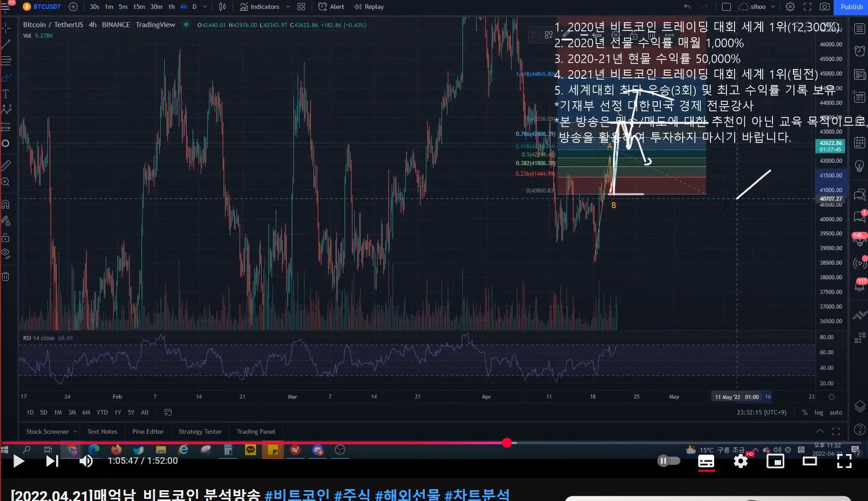Take a chart snapshot with camera icon
The width and height of the screenshot is (868, 501).
(825, 7)
